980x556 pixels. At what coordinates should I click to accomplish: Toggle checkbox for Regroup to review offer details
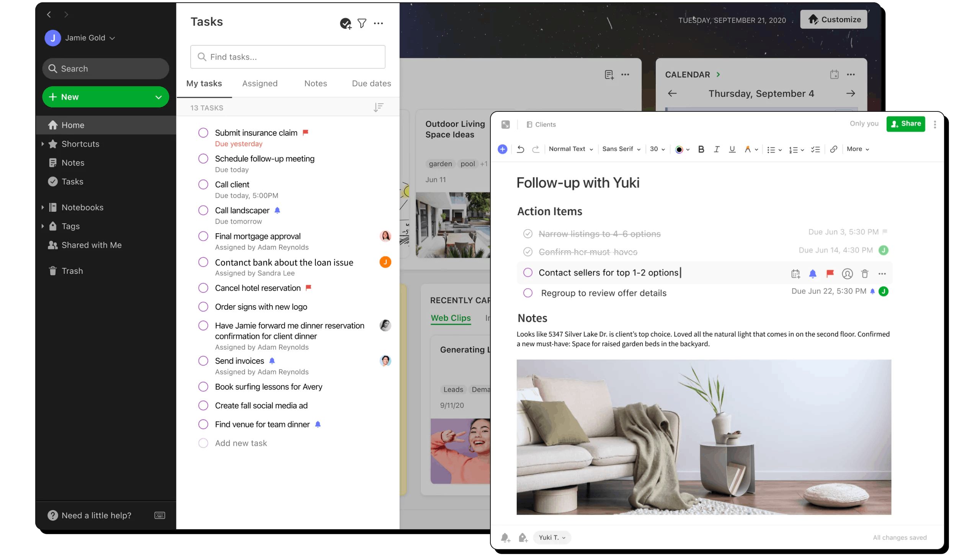[528, 293]
